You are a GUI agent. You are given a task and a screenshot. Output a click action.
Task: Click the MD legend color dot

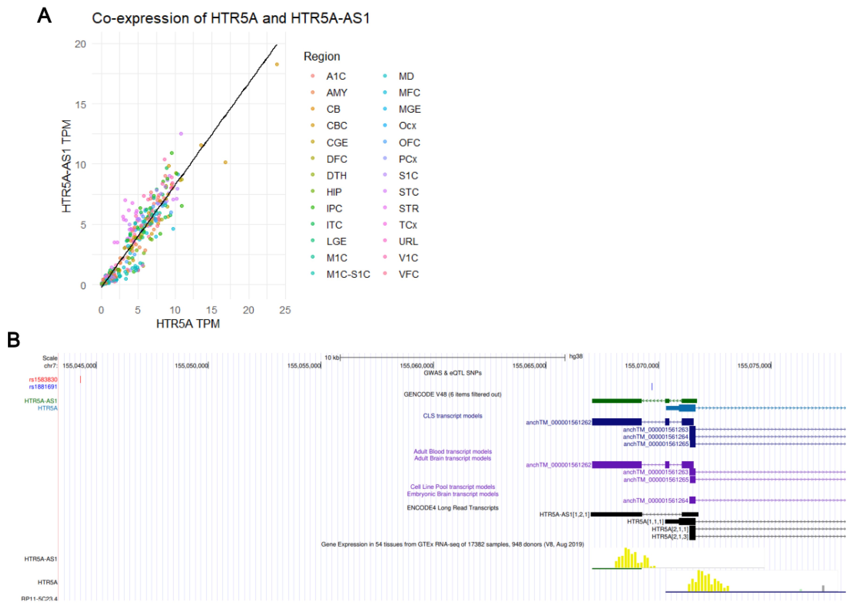point(385,76)
